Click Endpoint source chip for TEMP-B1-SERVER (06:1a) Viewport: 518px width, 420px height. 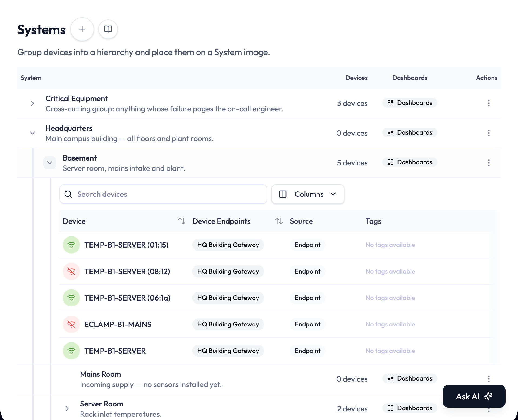click(x=307, y=298)
